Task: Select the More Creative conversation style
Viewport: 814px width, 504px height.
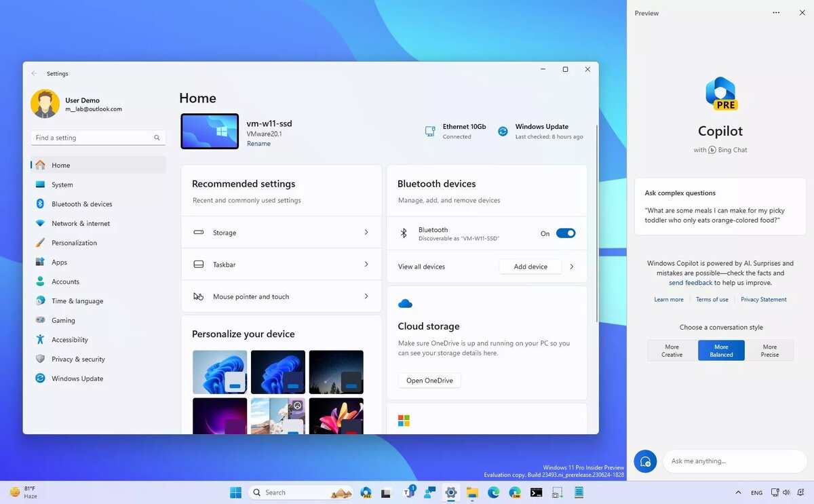Action: coord(671,350)
